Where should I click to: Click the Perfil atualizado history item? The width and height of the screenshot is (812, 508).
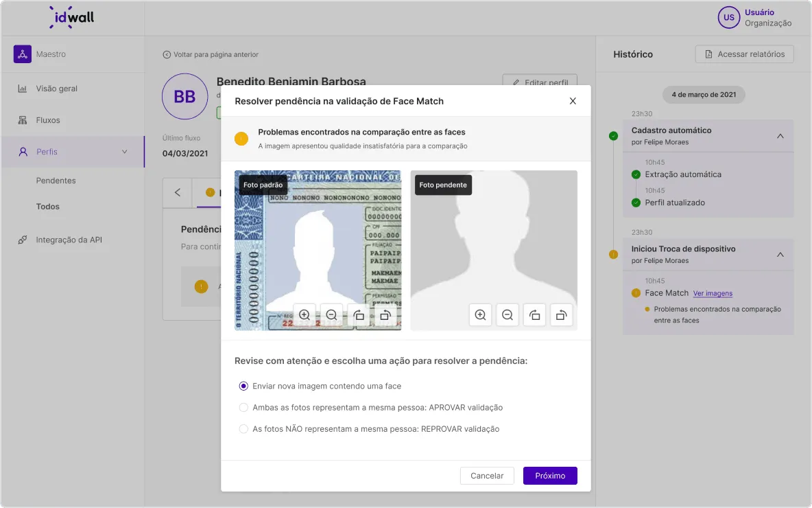(x=675, y=203)
